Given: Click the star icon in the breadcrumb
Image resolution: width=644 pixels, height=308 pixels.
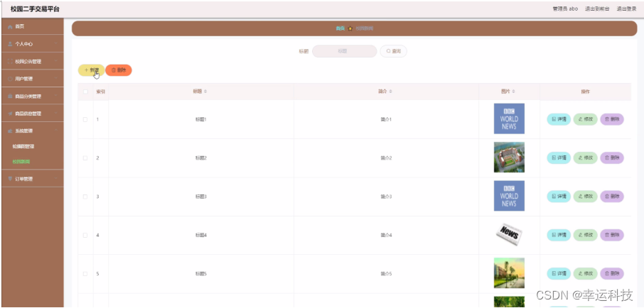Looking at the screenshot, I should pos(350,28).
